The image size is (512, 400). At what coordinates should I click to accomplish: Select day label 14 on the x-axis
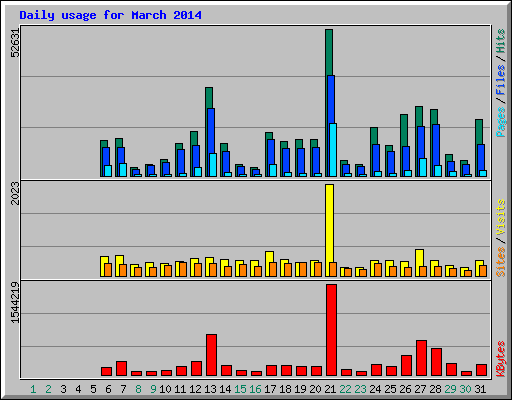[x=225, y=389]
